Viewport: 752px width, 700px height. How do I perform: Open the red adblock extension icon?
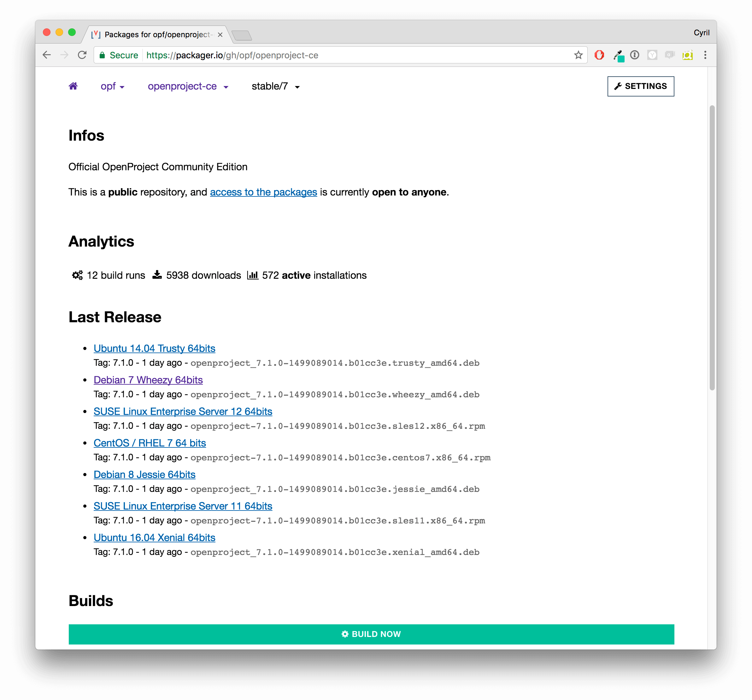click(599, 55)
